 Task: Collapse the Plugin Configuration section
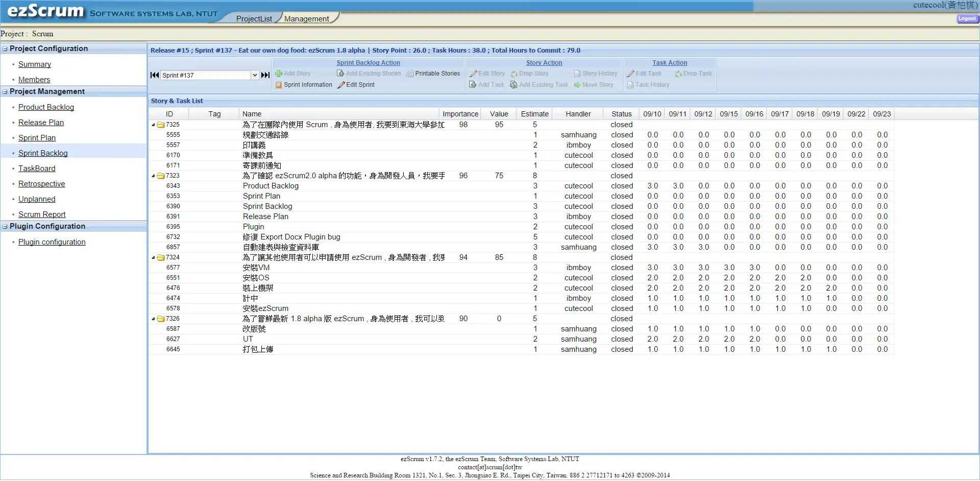coord(5,226)
